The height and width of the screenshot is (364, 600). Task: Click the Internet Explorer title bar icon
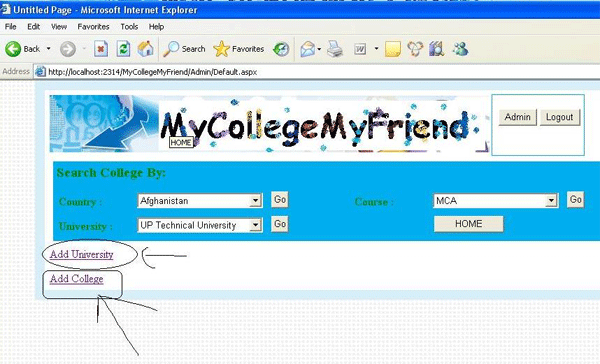(x=5, y=9)
